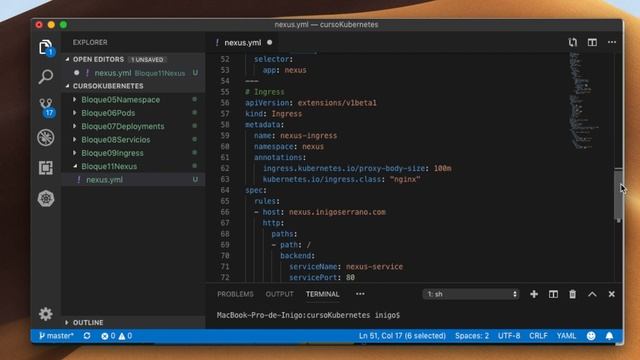This screenshot has height=360, width=640.
Task: Click 'namespace: nexus' on line 60
Action: click(289, 147)
